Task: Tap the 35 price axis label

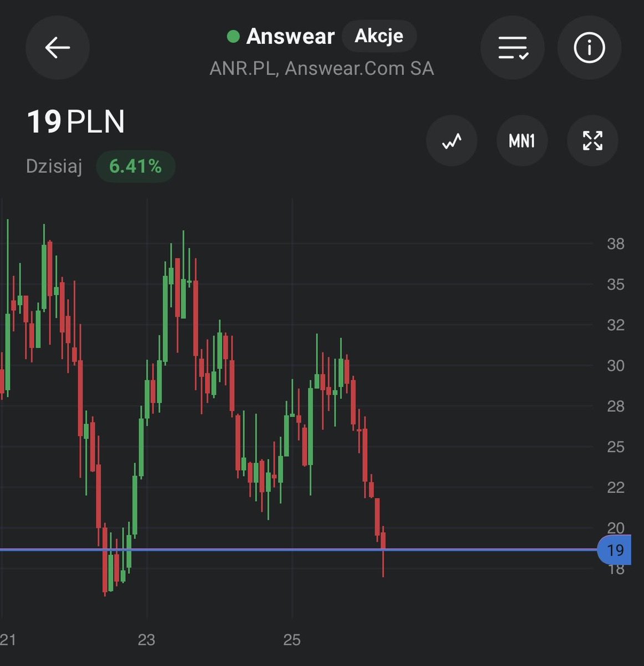Action: [x=615, y=284]
